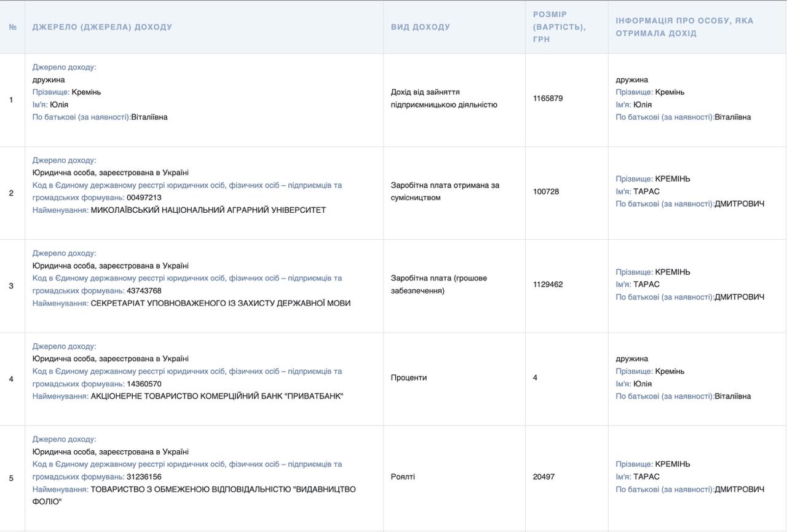Click "Заробітна плата (грошове забезпечення)" cell
787x532 pixels.
(438, 284)
